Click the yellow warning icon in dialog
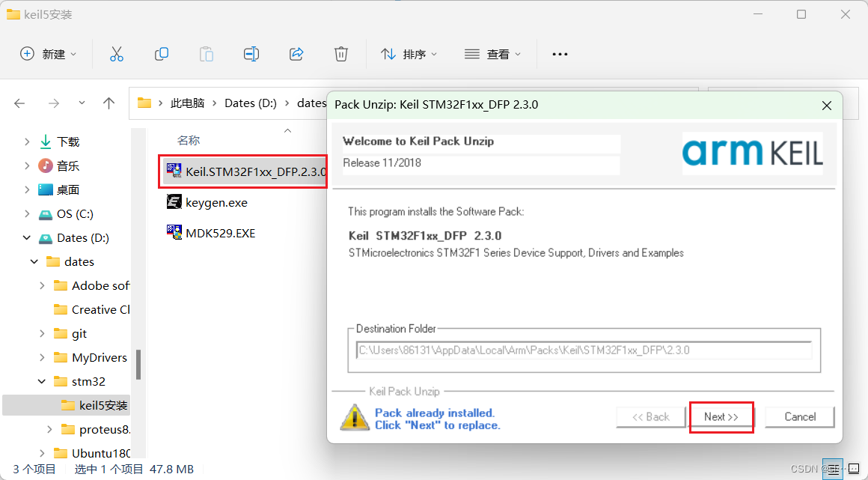 [354, 418]
